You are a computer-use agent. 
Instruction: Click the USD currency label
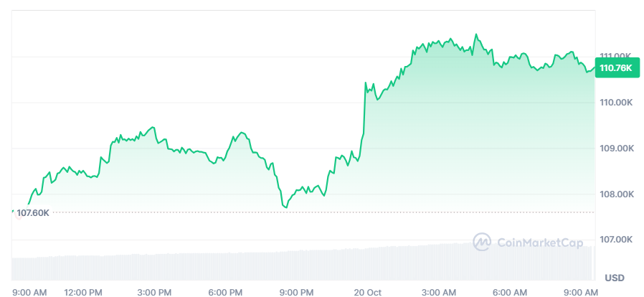[615, 277]
